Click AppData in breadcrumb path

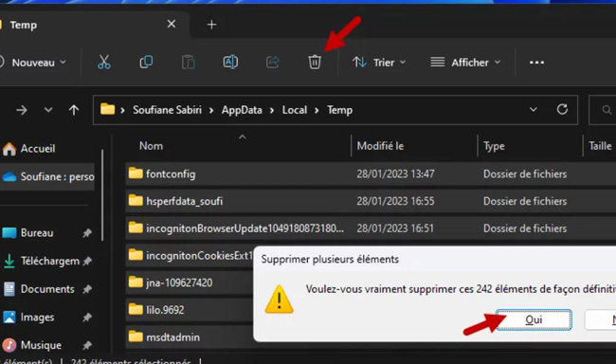(x=242, y=110)
